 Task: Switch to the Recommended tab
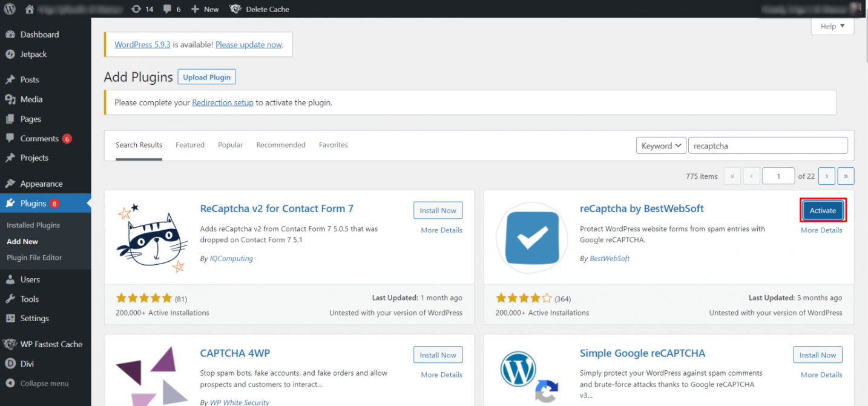281,145
